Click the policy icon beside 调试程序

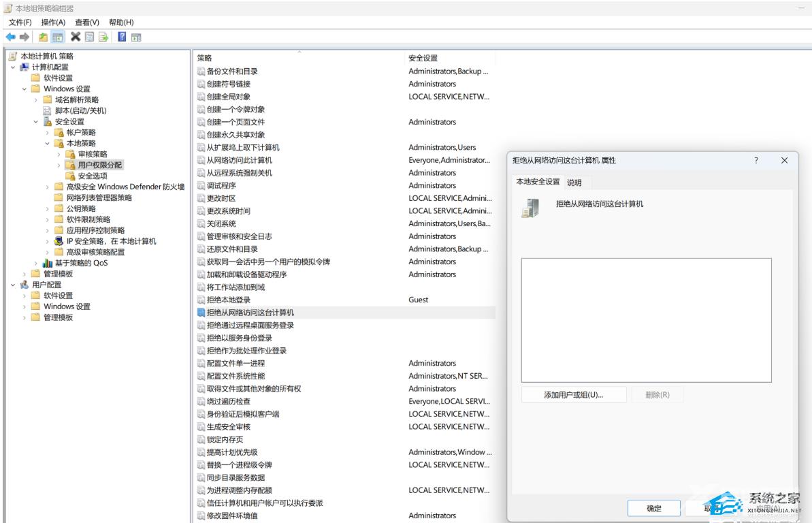tap(201, 185)
